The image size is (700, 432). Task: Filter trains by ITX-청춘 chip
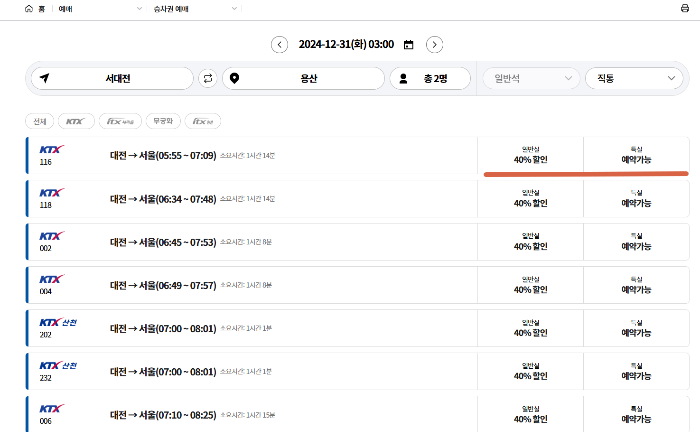pyautogui.click(x=203, y=121)
